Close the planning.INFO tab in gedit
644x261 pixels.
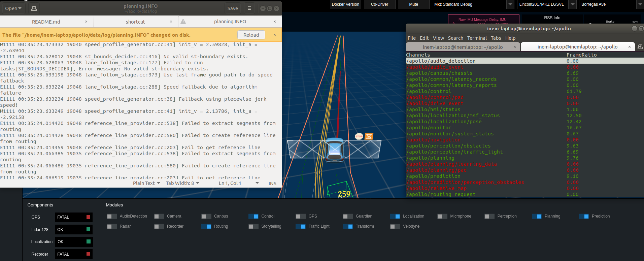[x=275, y=22]
